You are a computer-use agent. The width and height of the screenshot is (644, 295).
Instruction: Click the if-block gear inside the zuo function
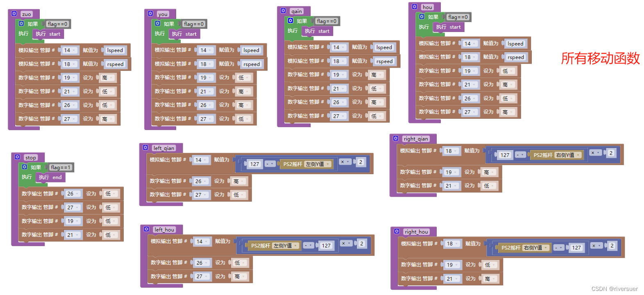coord(21,23)
